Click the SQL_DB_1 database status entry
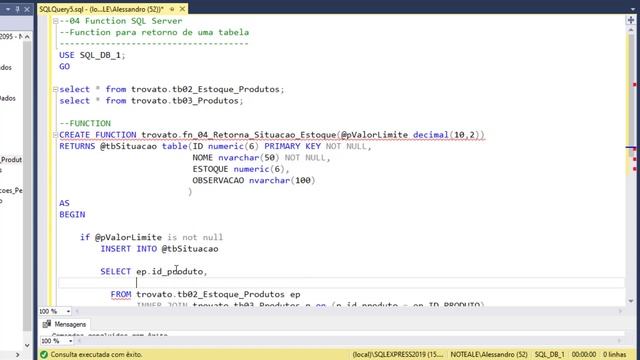640x360 pixels. point(549,355)
